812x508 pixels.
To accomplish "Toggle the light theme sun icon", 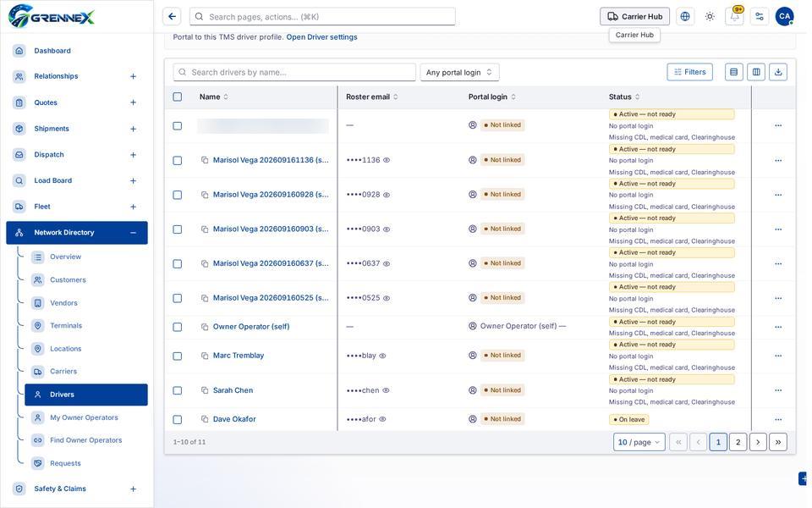I will tap(710, 17).
